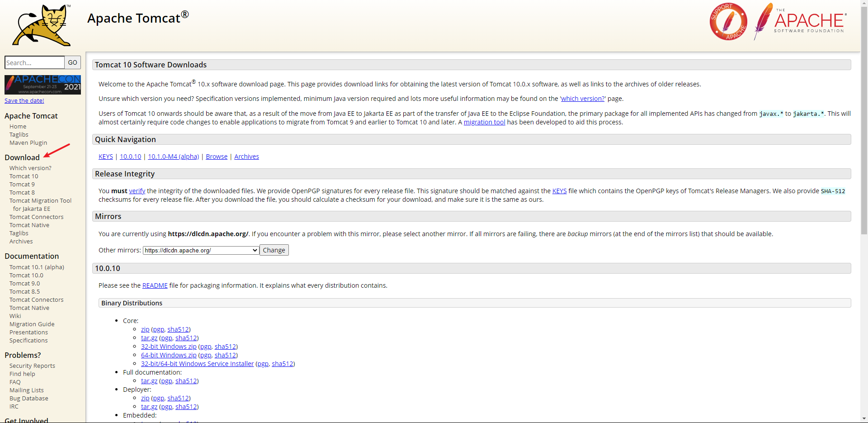This screenshot has height=423, width=868.
Task: Open Tomcat Connectors under Download section
Action: point(37,217)
